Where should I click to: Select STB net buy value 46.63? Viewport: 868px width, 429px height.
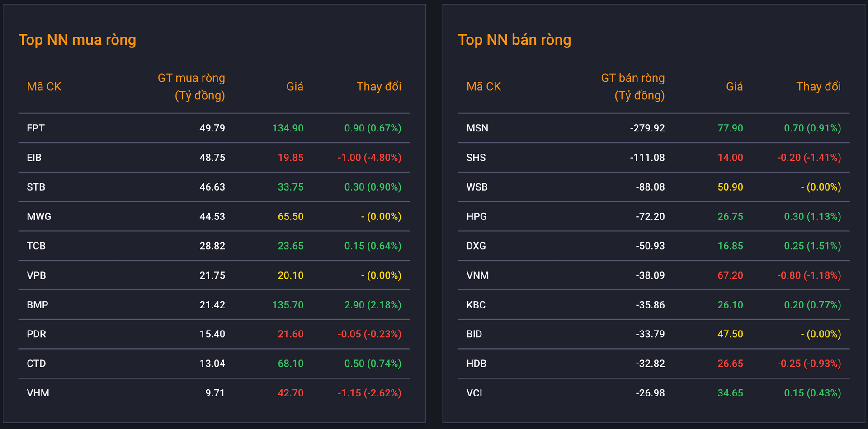click(x=212, y=187)
